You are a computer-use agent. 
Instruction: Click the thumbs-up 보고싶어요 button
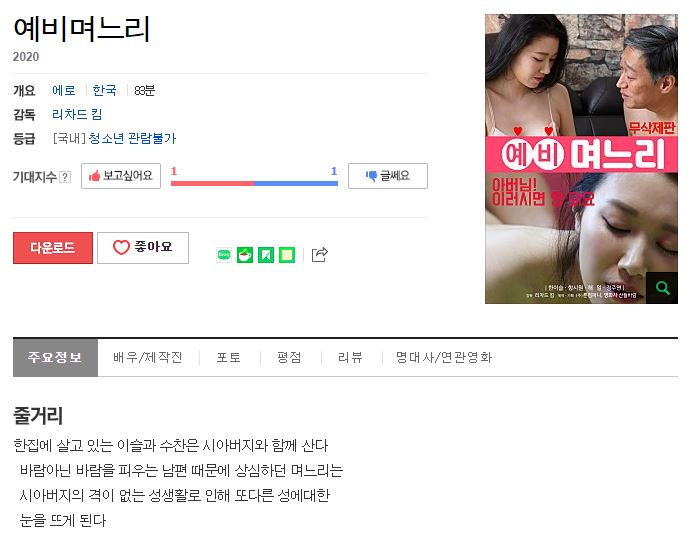point(121,176)
